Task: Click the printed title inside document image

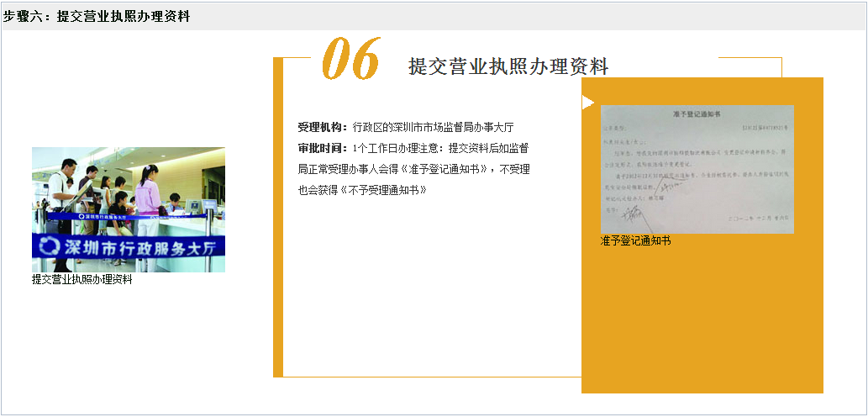Action: [x=697, y=113]
